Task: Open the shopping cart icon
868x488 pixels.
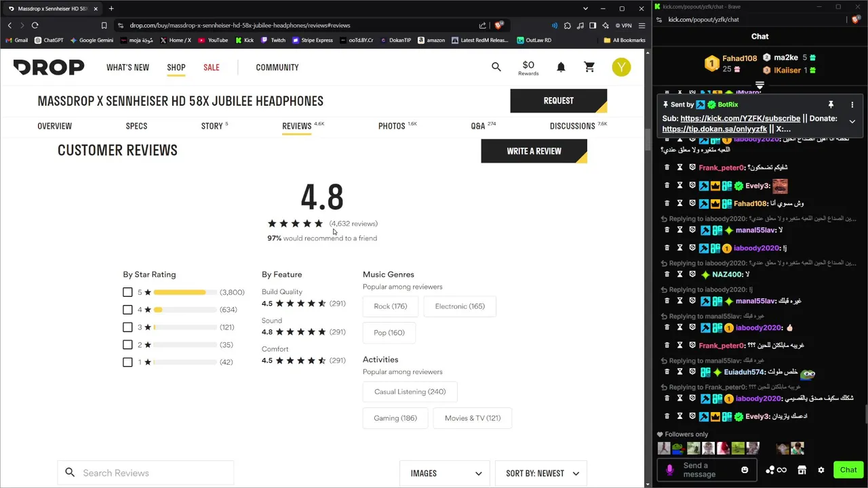Action: (589, 67)
